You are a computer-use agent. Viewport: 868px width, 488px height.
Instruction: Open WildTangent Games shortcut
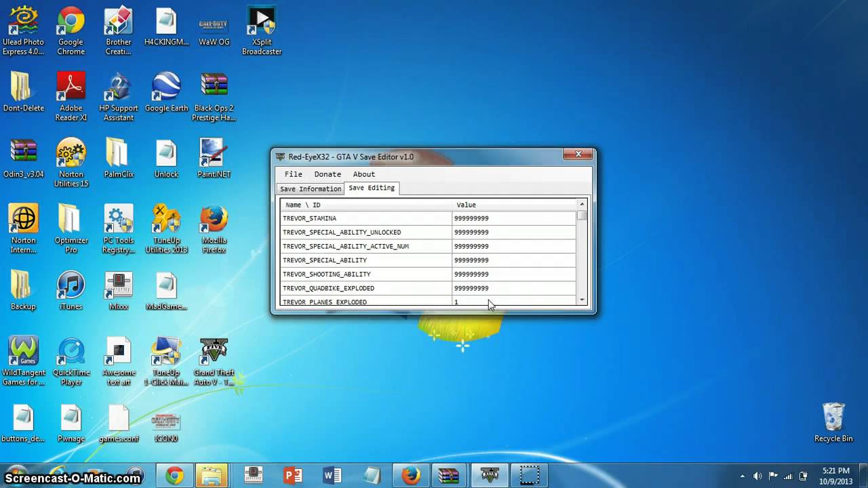pyautogui.click(x=24, y=361)
